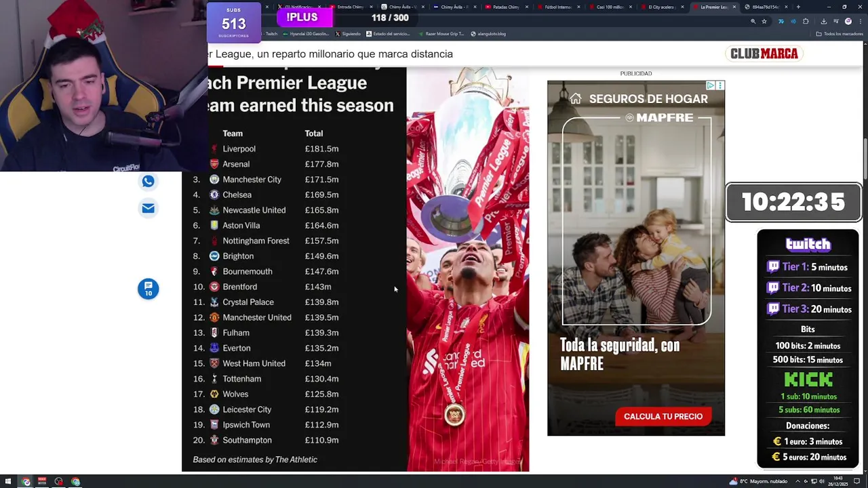The image size is (868, 488).
Task: Click the West Ham United row
Action: tap(266, 363)
